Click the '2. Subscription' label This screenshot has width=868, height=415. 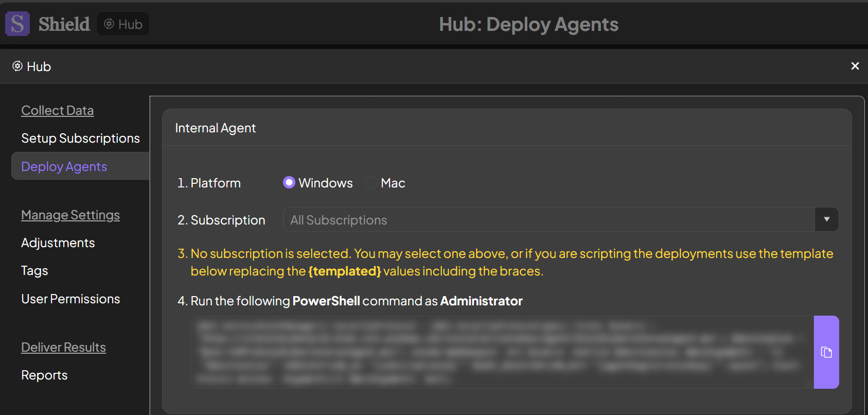click(x=221, y=220)
